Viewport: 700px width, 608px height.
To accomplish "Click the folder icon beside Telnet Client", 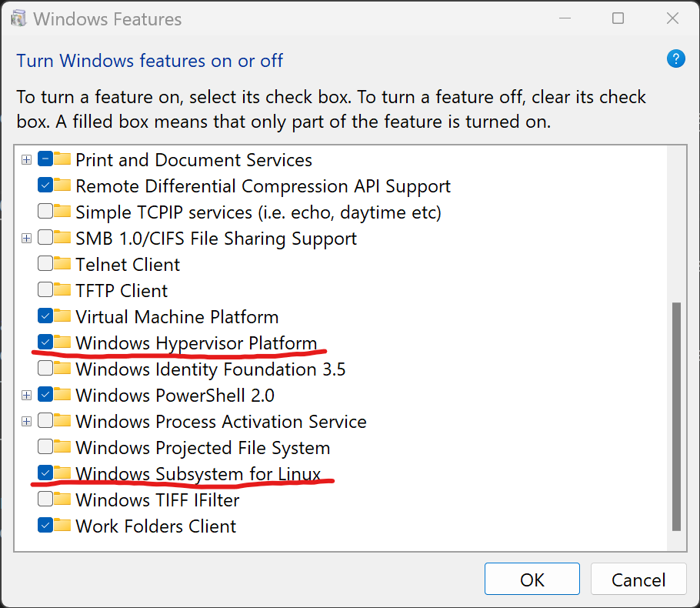I will pyautogui.click(x=62, y=263).
